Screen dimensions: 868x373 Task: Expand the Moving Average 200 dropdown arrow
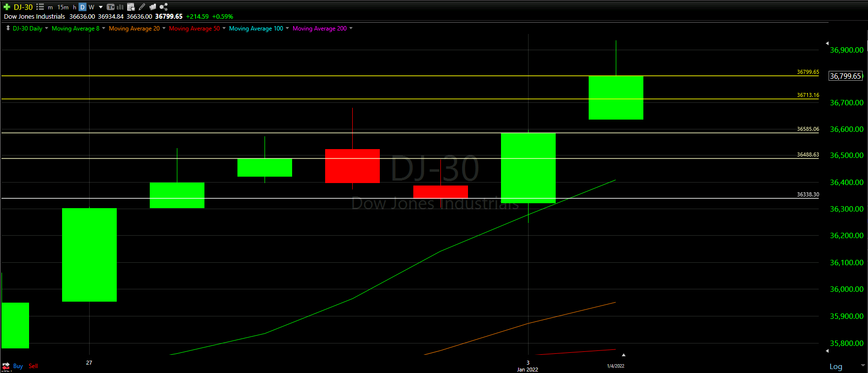351,28
